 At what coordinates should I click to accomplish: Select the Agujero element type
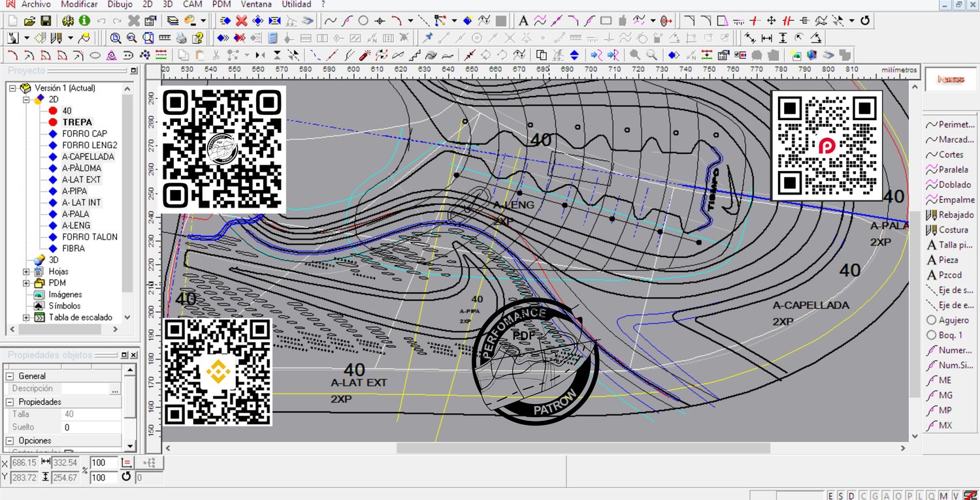(948, 320)
